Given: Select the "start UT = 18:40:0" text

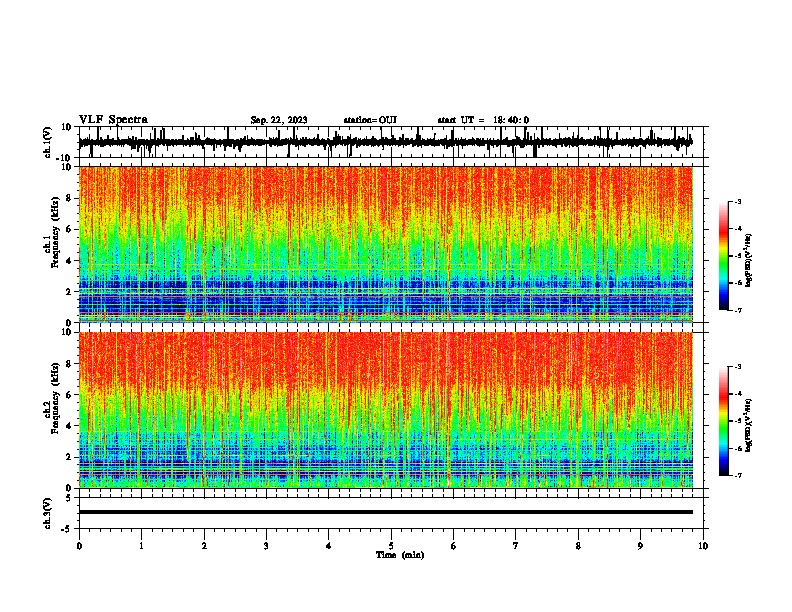Looking at the screenshot, I should pyautogui.click(x=483, y=120).
